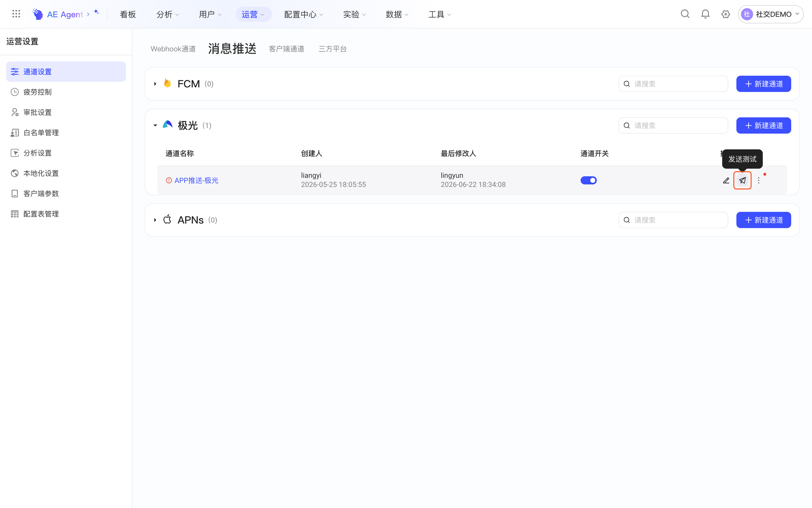Expand the APNs channel group
812x508 pixels.
(x=155, y=220)
